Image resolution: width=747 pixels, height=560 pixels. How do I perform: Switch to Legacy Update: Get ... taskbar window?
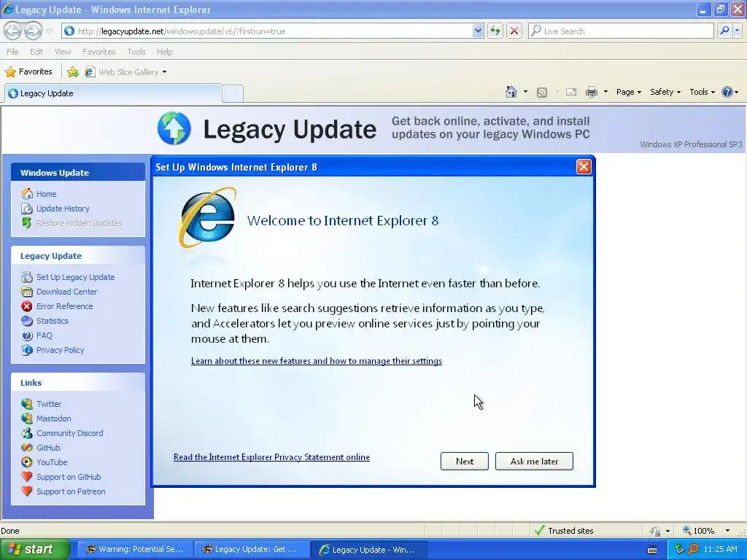(x=251, y=550)
